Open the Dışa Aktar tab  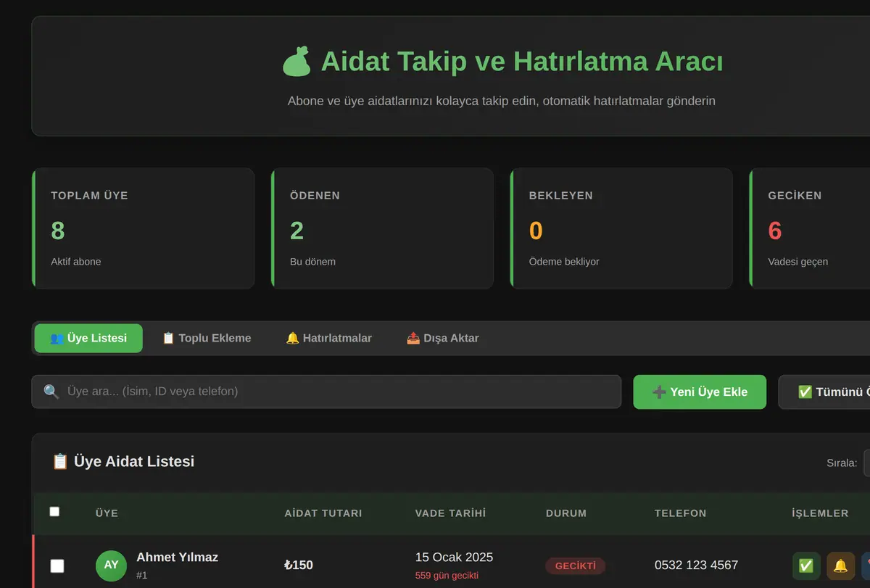[x=442, y=338]
